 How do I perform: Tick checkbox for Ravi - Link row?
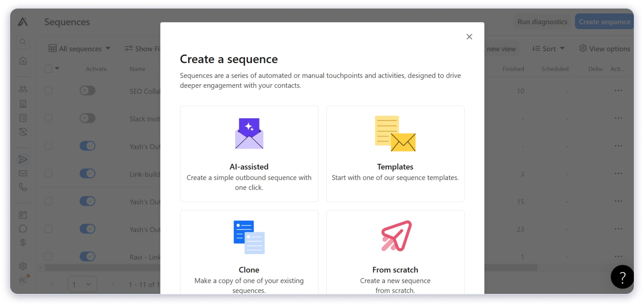click(48, 256)
